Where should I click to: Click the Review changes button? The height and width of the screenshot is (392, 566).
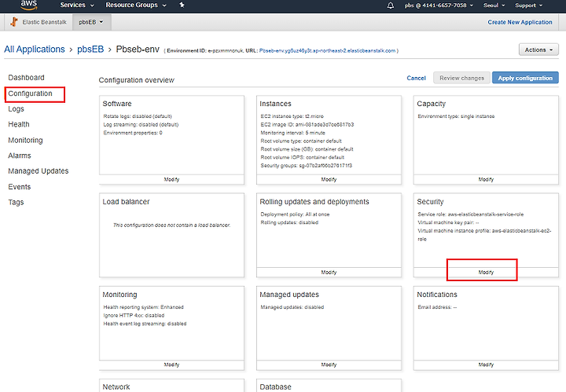461,78
